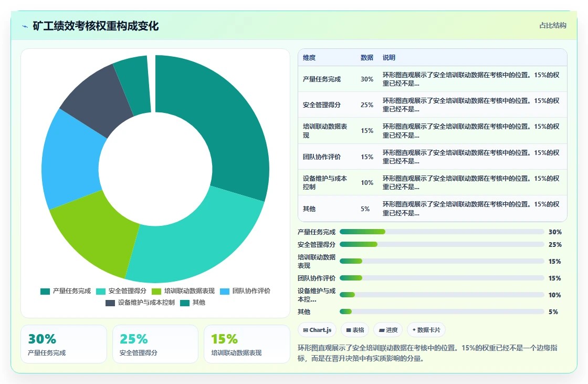The height and width of the screenshot is (384, 588).
Task: Click the 进度 tag button
Action: coord(388,330)
